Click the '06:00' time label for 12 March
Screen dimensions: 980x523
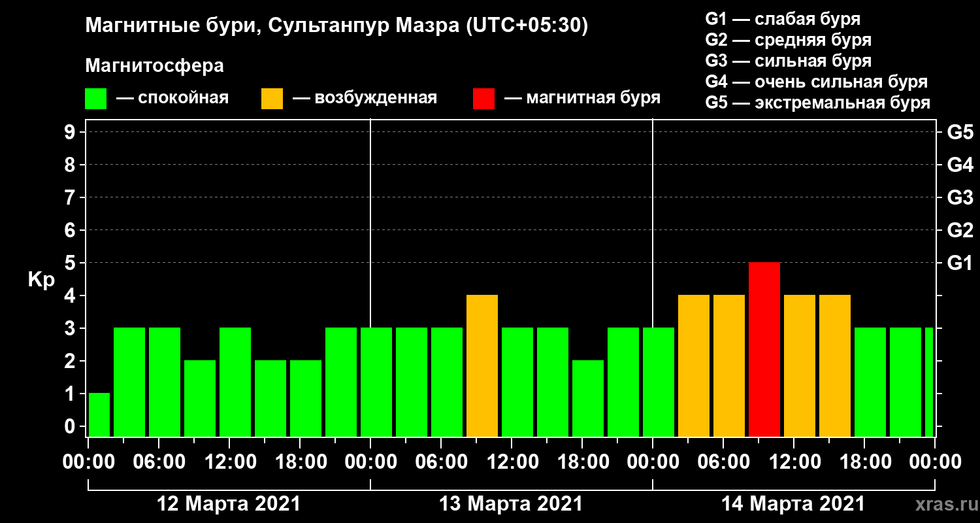[159, 462]
